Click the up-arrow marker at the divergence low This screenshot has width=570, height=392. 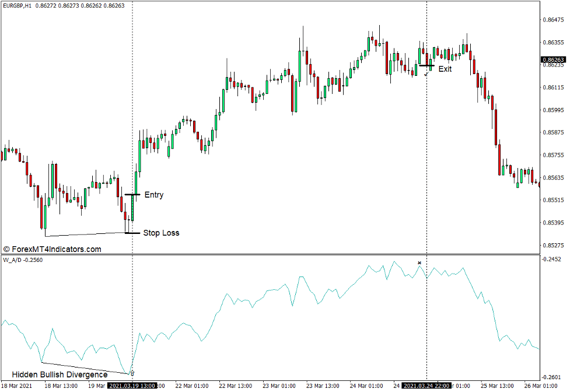tap(132, 373)
